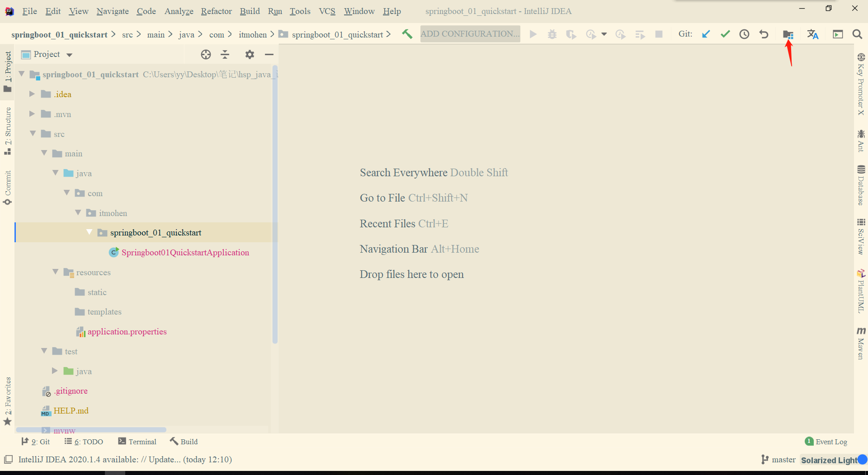868x475 pixels.
Task: Open the Refactor menu
Action: pos(217,11)
